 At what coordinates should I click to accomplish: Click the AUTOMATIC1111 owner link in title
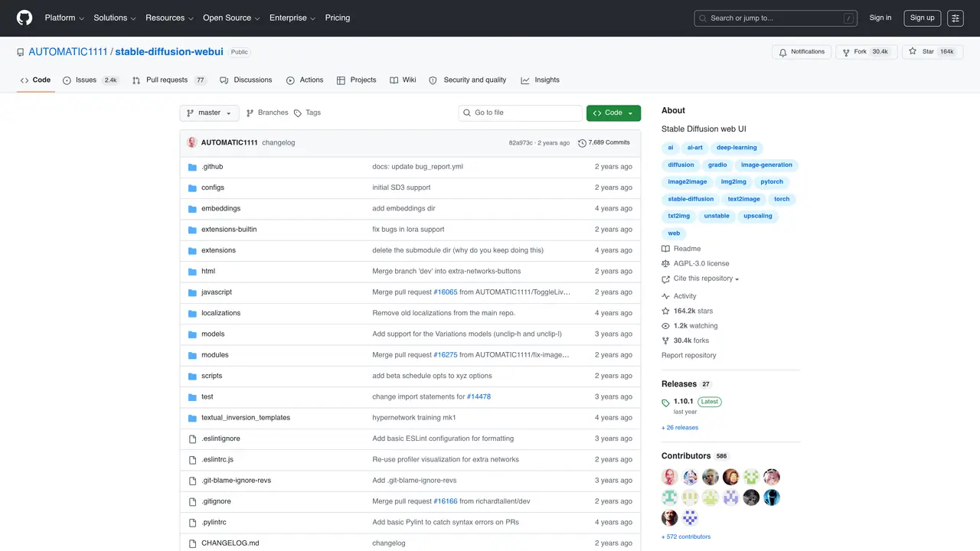[x=68, y=52]
